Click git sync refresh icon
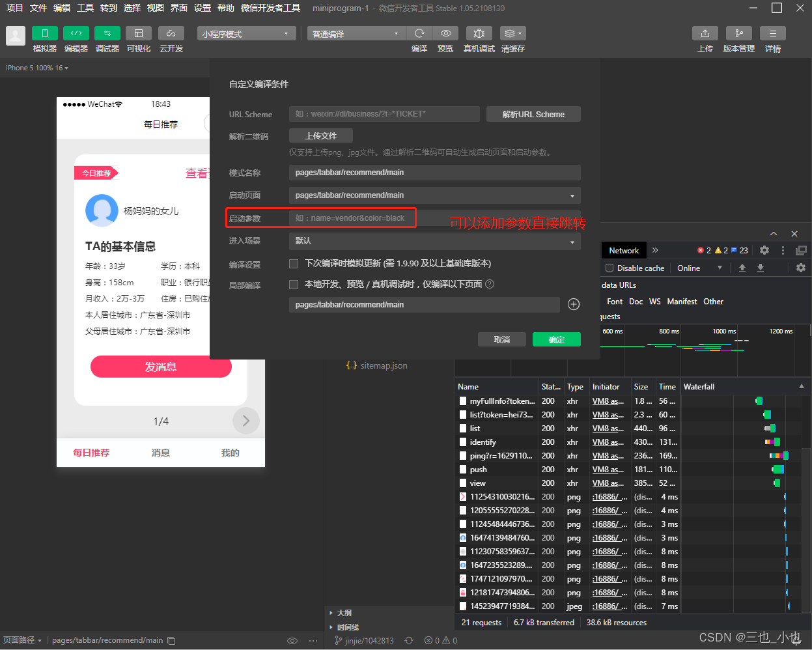This screenshot has width=812, height=650. tap(409, 641)
